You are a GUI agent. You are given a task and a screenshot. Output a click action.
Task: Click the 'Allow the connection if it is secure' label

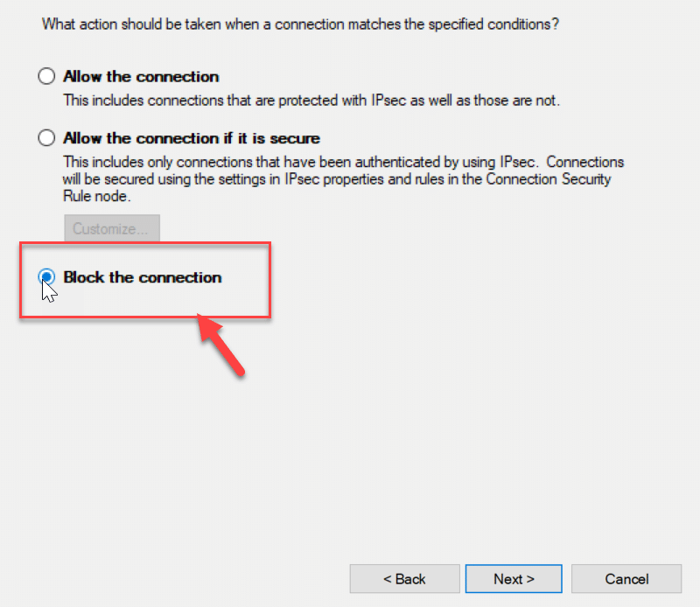[x=192, y=138]
